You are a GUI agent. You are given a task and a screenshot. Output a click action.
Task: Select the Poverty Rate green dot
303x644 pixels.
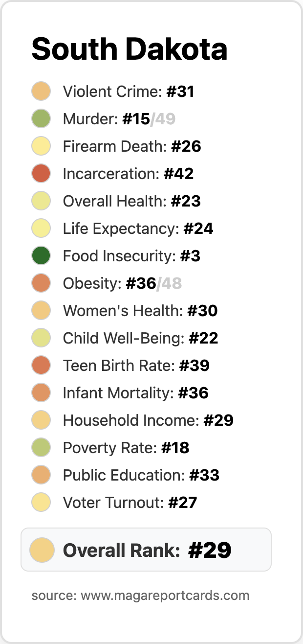pyautogui.click(x=42, y=448)
